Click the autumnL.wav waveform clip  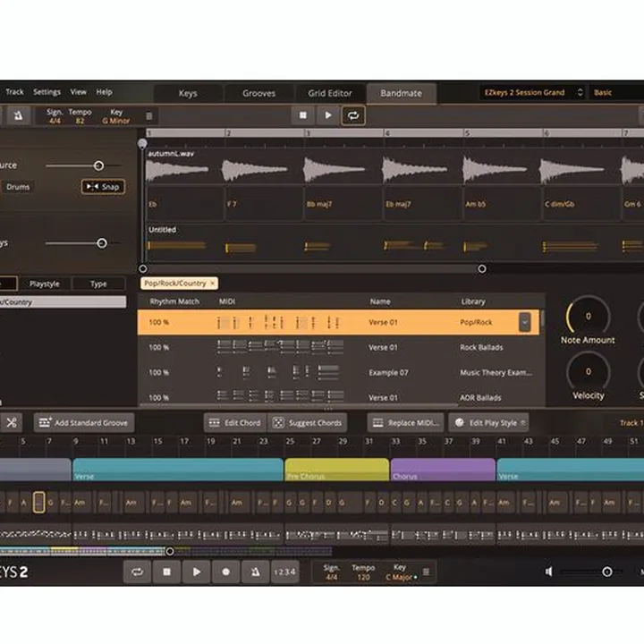(176, 169)
